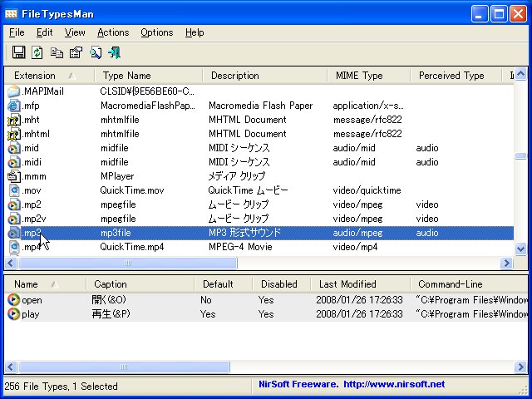Sort by the MIME Type column header
The width and height of the screenshot is (532, 399).
368,76
